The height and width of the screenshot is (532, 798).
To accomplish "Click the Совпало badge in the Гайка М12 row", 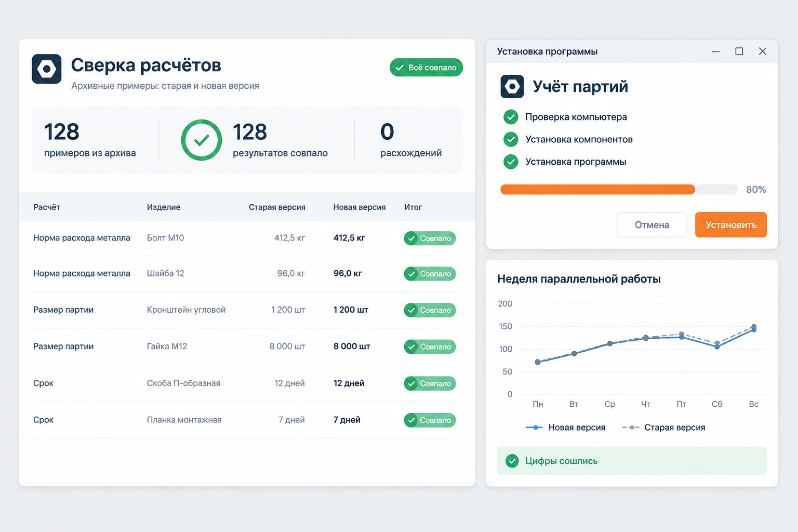I will coord(430,347).
